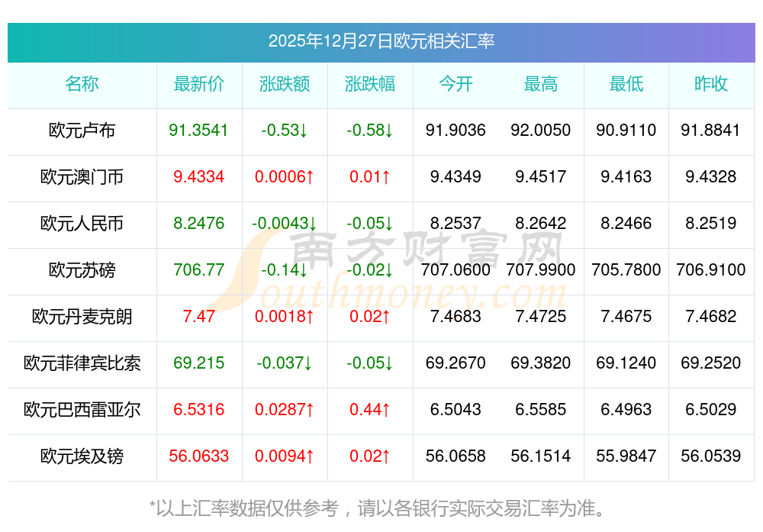
Task: Click change amount 0.0287↑
Action: [x=284, y=409]
